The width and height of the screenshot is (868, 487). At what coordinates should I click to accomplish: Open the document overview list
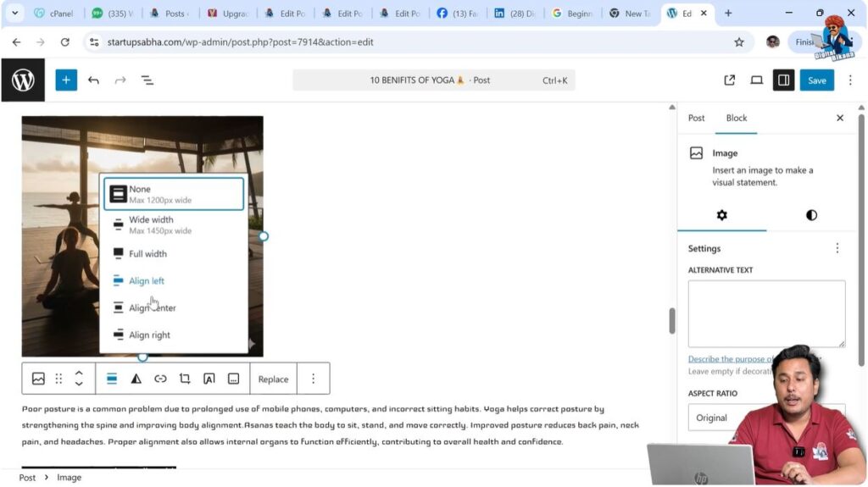[x=147, y=80]
